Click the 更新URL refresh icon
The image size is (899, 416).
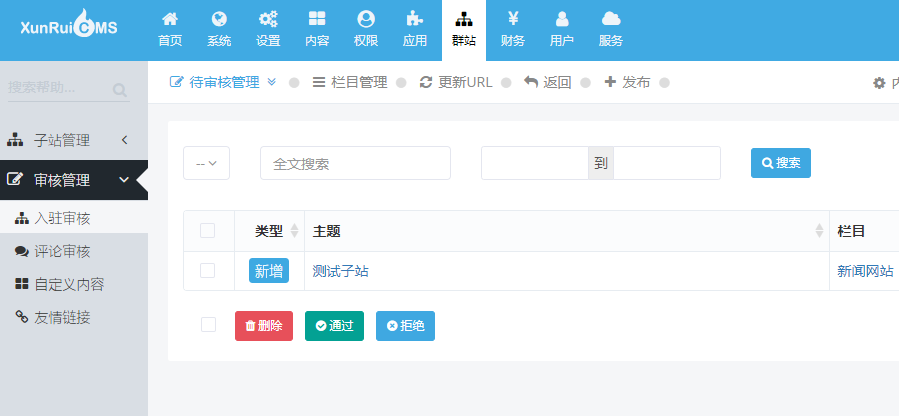[426, 83]
